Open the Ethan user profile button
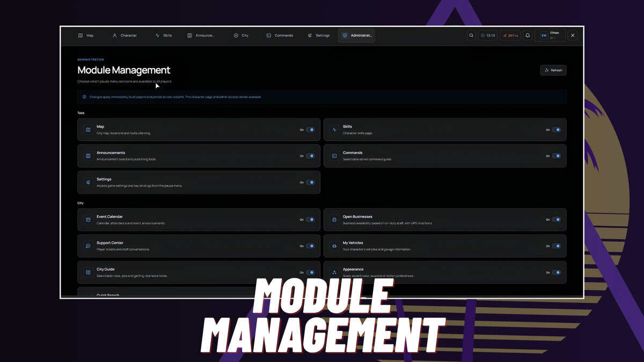 tap(550, 35)
